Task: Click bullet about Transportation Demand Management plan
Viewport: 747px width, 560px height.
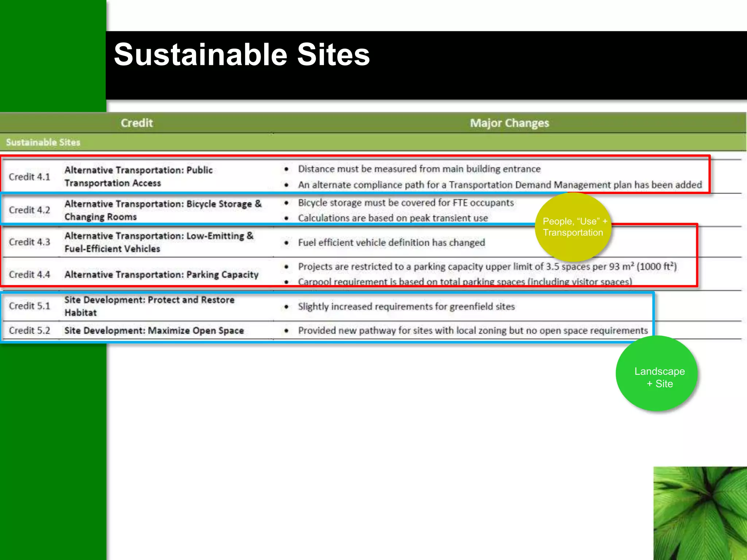Action: click(x=500, y=185)
